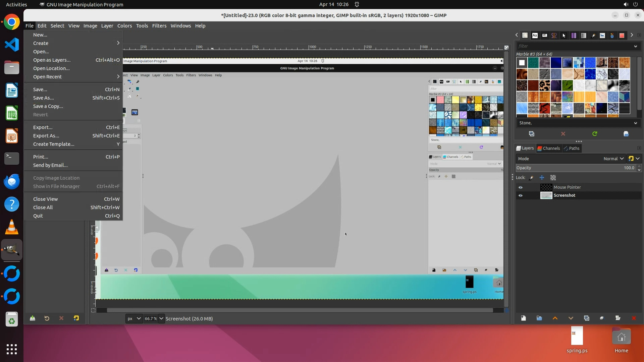Screen dimensions: 644x362
Task: Delete layer with the red X icon
Action: click(x=634, y=318)
